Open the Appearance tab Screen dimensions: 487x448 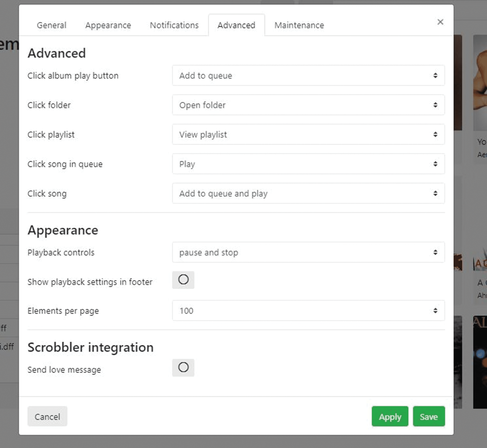click(108, 25)
